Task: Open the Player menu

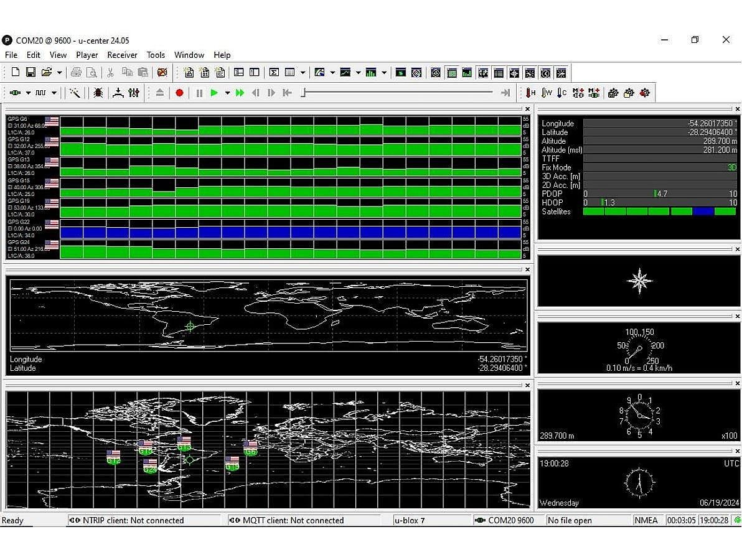Action: [x=87, y=55]
